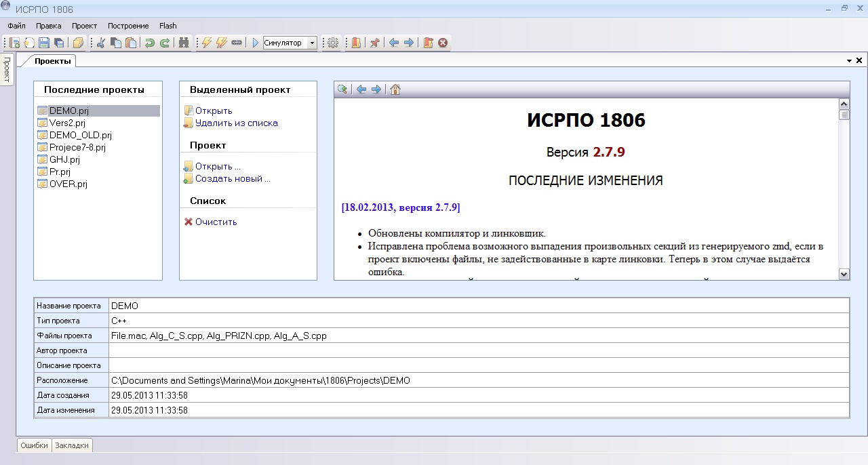Open the Ошибки tab at the bottom
The image size is (868, 465).
coord(34,445)
